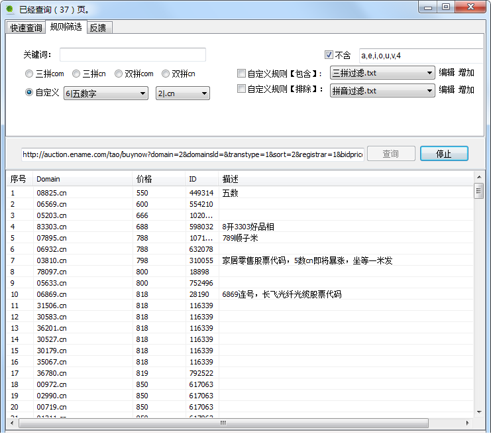Viewport: 491px width, 448px height.
Task: Enable 自定义规则【排除】 checkbox
Action: point(241,89)
